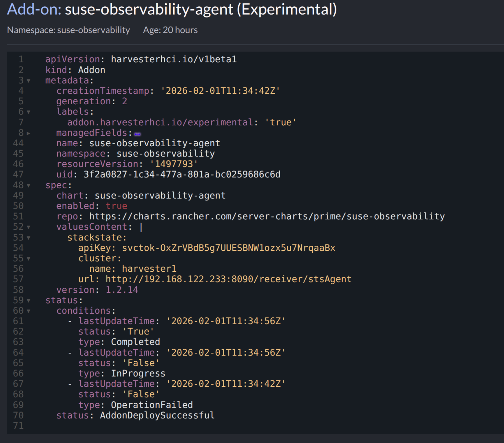
Task: Click the cluster name 'harvester1' value
Action: pyautogui.click(x=149, y=269)
